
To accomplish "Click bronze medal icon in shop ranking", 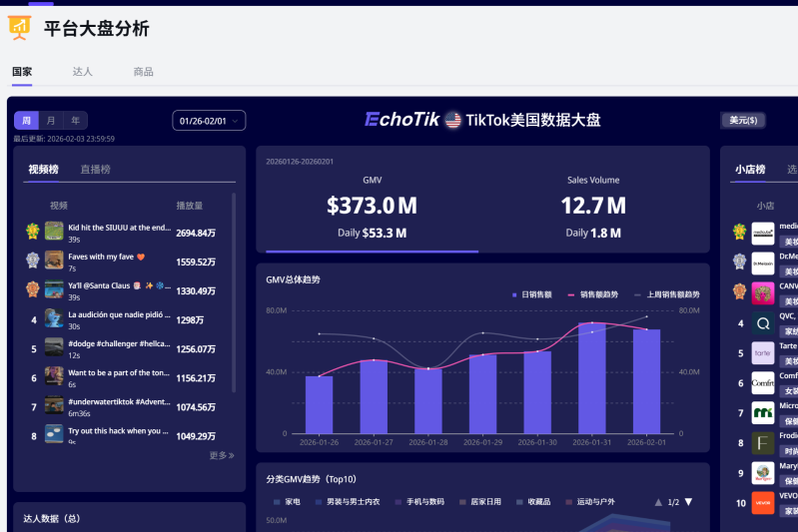I will pos(739,291).
